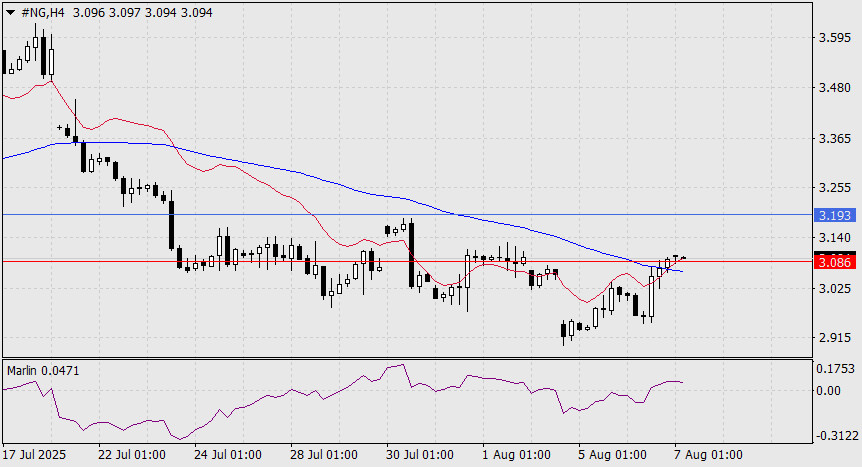Click the red 3.086 price level label
This screenshot has height=467, width=862.
coord(835,262)
